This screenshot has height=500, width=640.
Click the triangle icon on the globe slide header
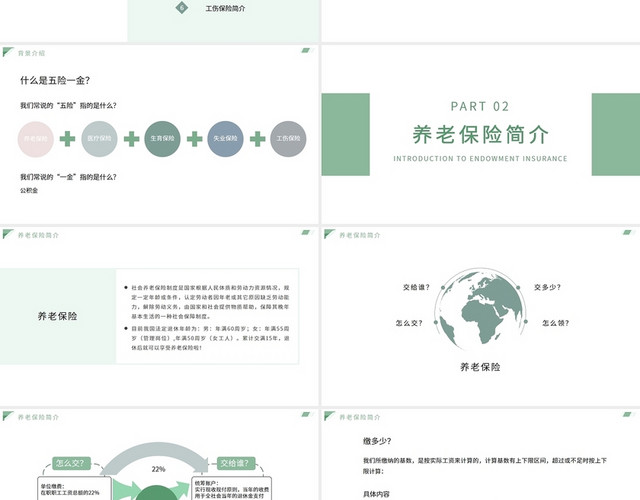click(x=329, y=234)
